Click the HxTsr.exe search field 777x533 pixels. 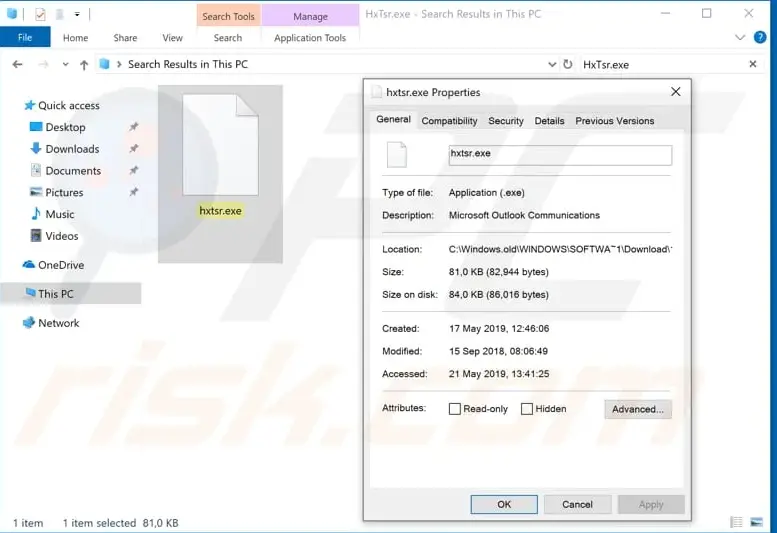(x=662, y=64)
